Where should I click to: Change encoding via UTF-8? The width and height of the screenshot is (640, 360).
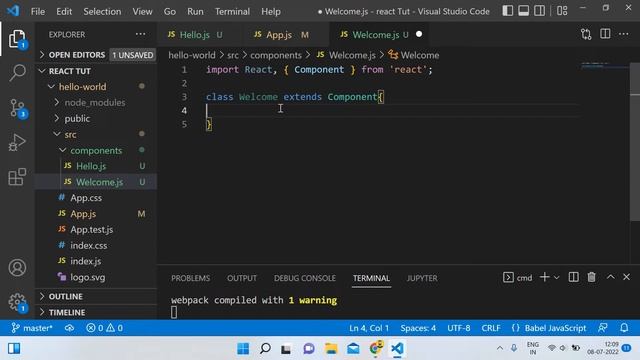(x=459, y=328)
